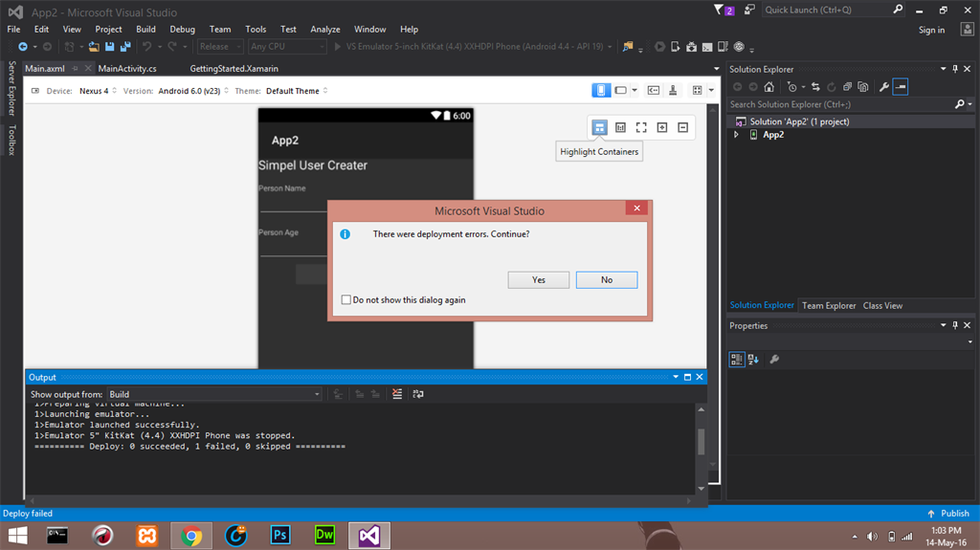980x550 pixels.
Task: Click Collapse All icon in Solution Explorer
Action: tap(847, 87)
